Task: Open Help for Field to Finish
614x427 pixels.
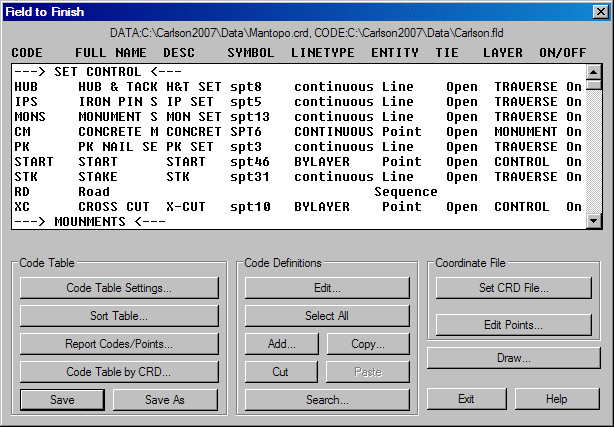Action: point(556,399)
